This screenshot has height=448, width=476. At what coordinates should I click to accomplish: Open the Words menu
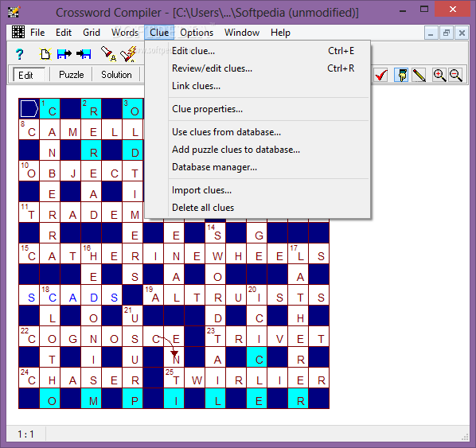[125, 33]
